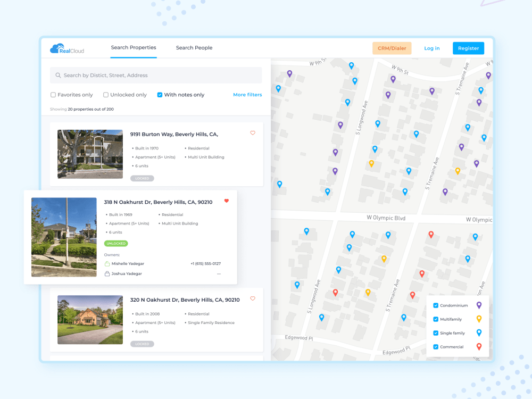Open the CRM/Dialer button

click(x=392, y=48)
